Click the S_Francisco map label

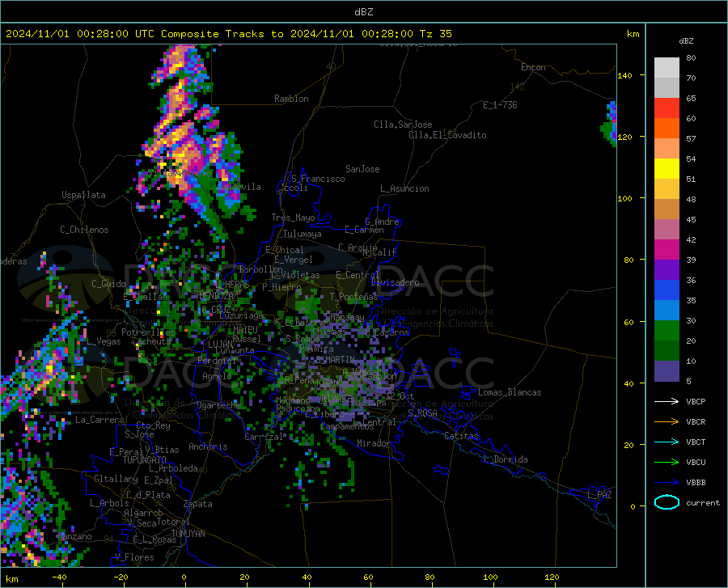click(318, 179)
